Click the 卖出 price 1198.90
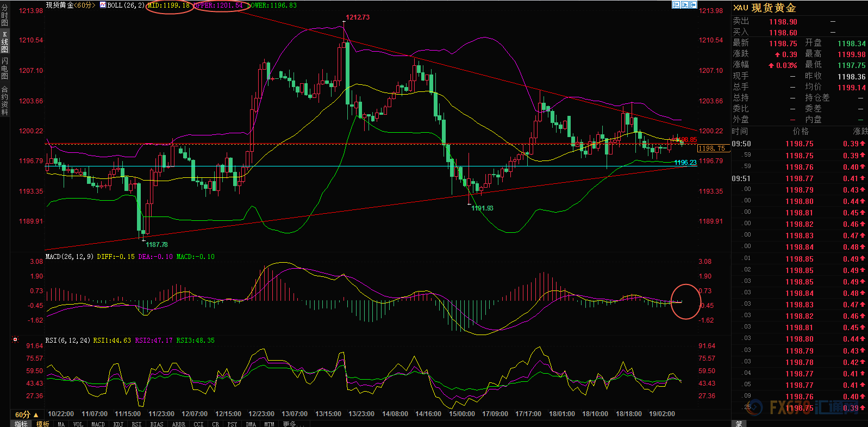 783,22
